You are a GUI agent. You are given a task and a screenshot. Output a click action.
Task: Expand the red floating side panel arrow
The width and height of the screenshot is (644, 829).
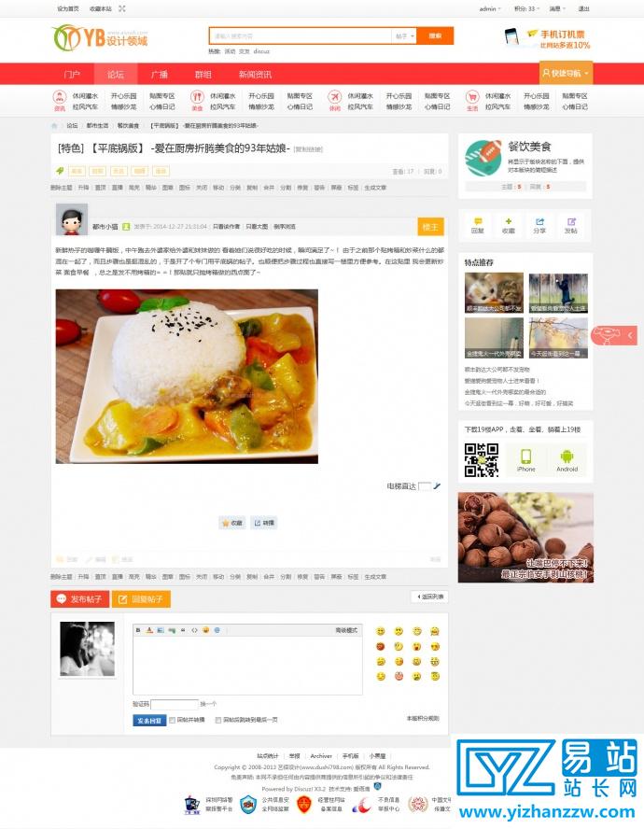pos(630,335)
